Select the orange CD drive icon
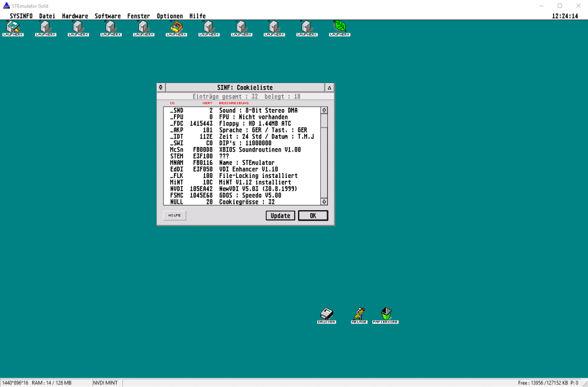588x387 pixels. (x=176, y=27)
